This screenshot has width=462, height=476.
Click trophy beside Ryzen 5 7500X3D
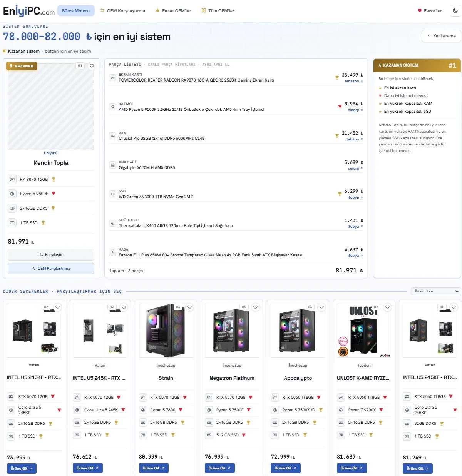coord(321,410)
